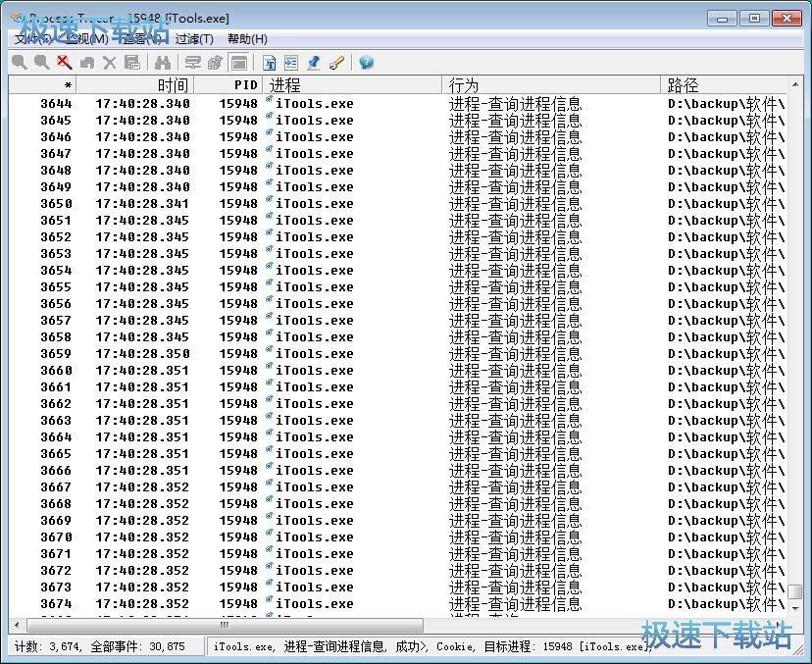This screenshot has height=664, width=812.
Task: Click the vertical scrollbar up arrow
Action: pos(795,84)
